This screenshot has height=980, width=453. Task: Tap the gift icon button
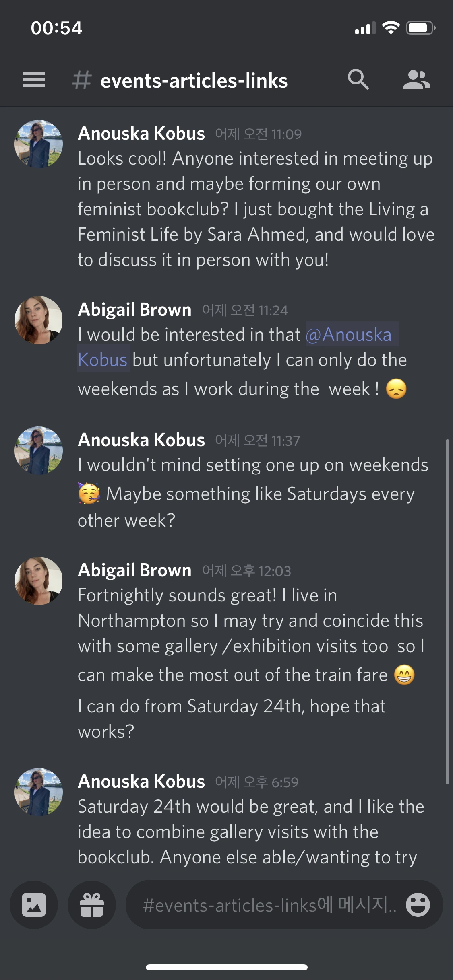click(92, 905)
